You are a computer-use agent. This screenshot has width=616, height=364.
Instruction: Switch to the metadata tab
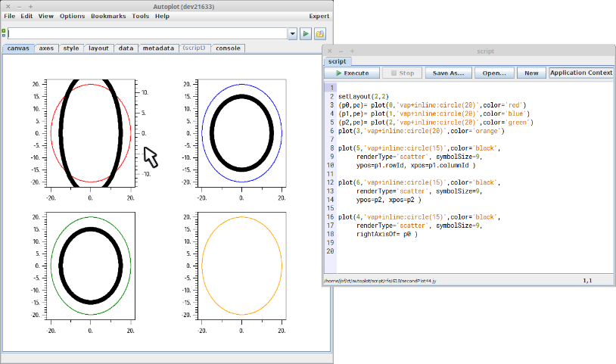pos(158,48)
